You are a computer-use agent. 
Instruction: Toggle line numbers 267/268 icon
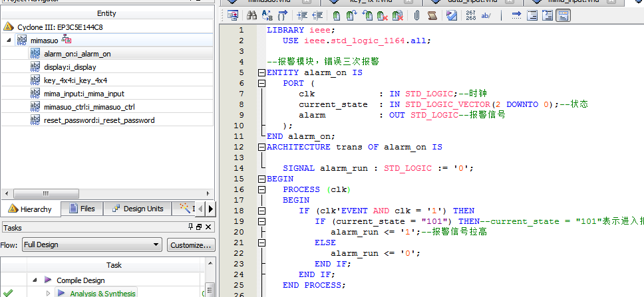tap(470, 15)
